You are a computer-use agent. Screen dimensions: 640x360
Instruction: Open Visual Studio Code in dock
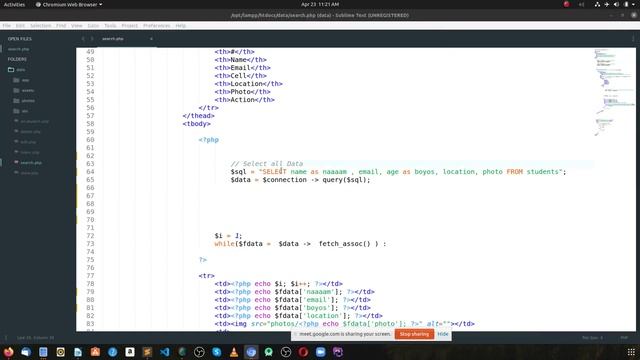[165, 352]
